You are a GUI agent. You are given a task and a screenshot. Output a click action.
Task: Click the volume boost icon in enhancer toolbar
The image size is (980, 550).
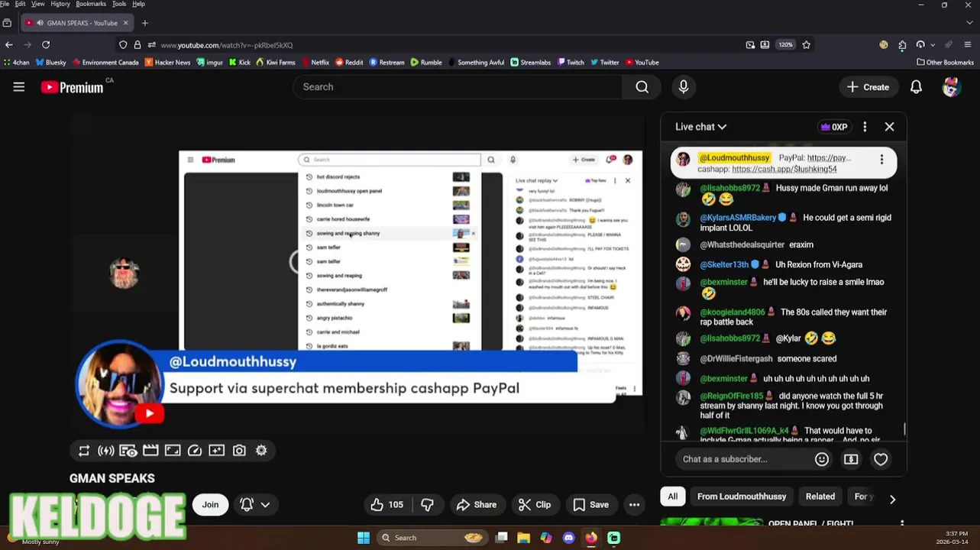(106, 451)
